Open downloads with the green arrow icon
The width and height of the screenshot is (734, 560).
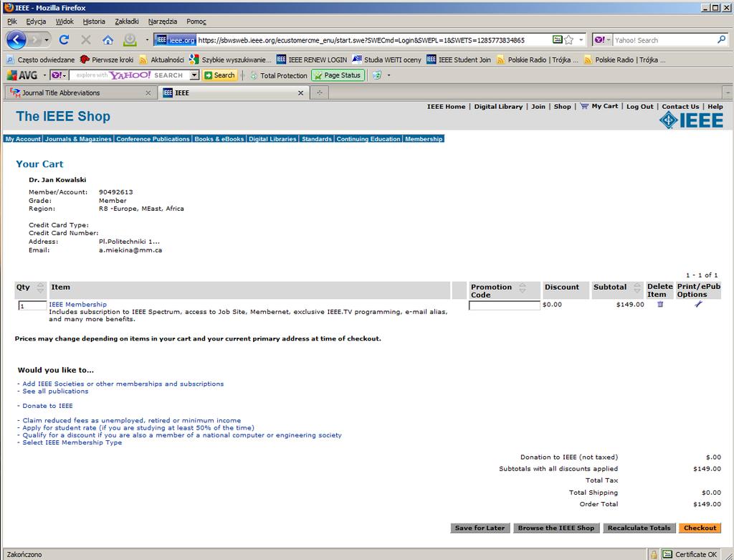(x=130, y=40)
